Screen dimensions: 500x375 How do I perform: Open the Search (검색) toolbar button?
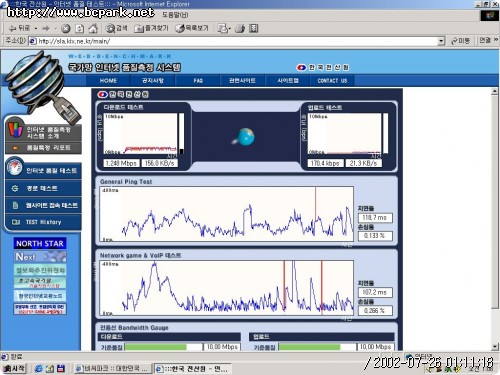click(116, 28)
